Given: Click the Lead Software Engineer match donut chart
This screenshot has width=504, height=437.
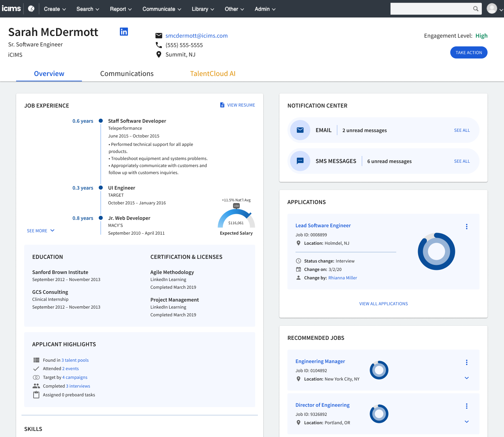Looking at the screenshot, I should pos(437,251).
